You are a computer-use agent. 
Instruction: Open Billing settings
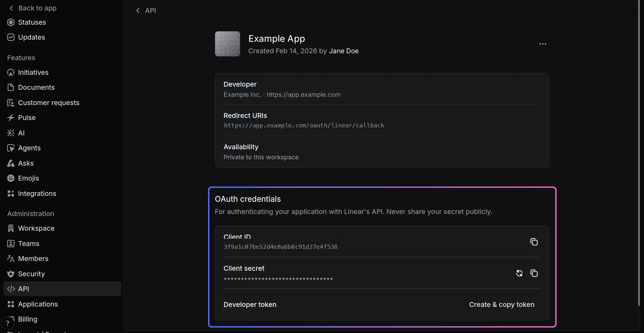pyautogui.click(x=62, y=319)
